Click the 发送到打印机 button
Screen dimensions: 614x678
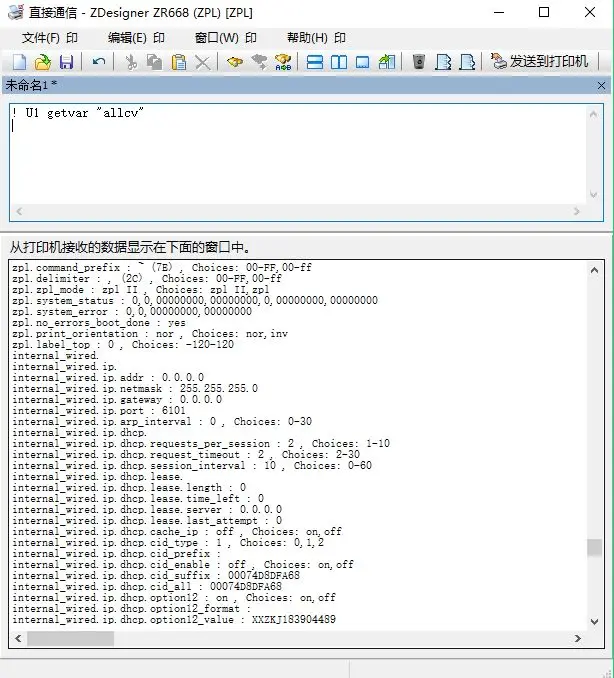click(x=540, y=62)
